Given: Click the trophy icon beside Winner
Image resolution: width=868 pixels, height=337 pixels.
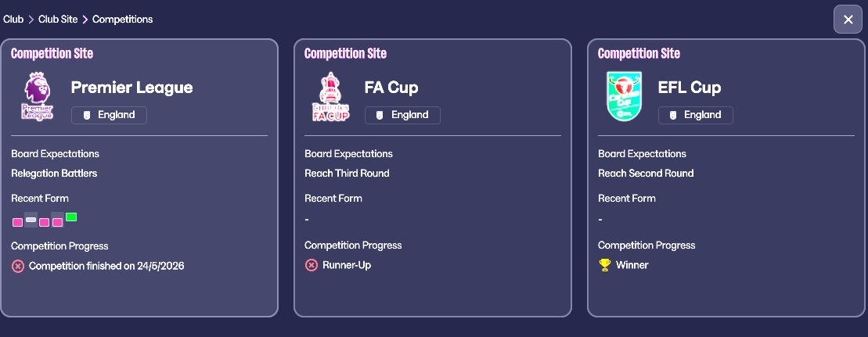Looking at the screenshot, I should point(604,265).
